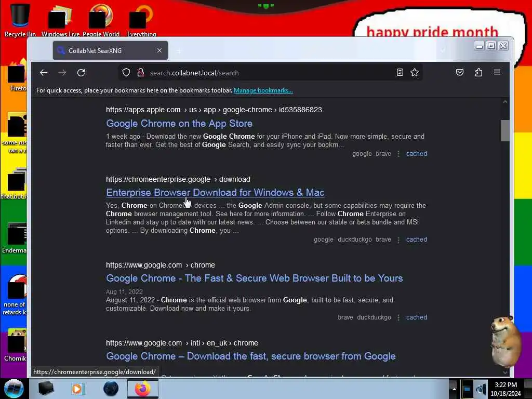Click the network tray icon

467,389
